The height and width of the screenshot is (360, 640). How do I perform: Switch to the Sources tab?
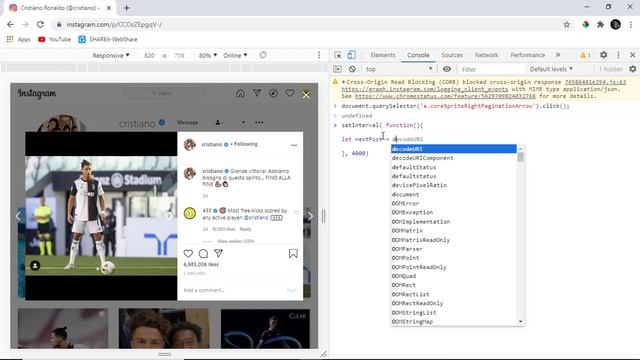[x=452, y=55]
